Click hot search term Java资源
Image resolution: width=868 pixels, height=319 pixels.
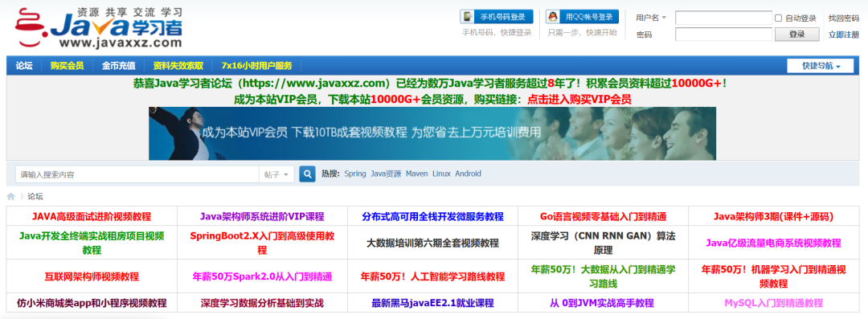pyautogui.click(x=386, y=174)
